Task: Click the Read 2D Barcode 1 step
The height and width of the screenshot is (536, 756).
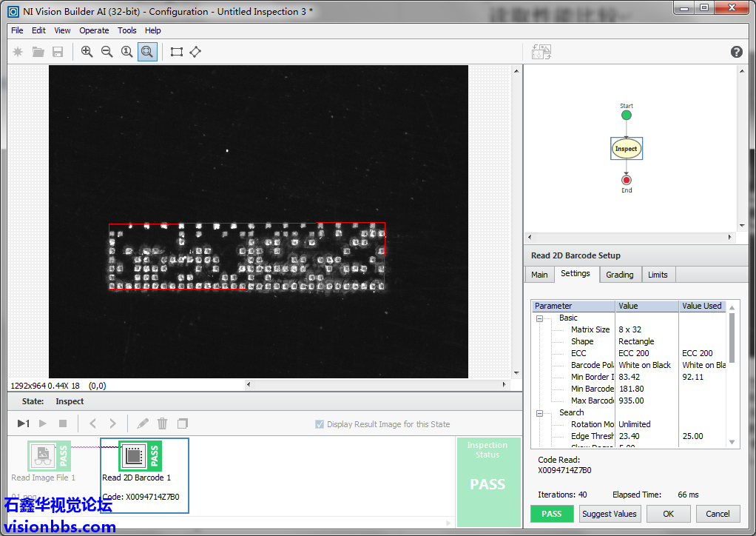Action: 135,457
